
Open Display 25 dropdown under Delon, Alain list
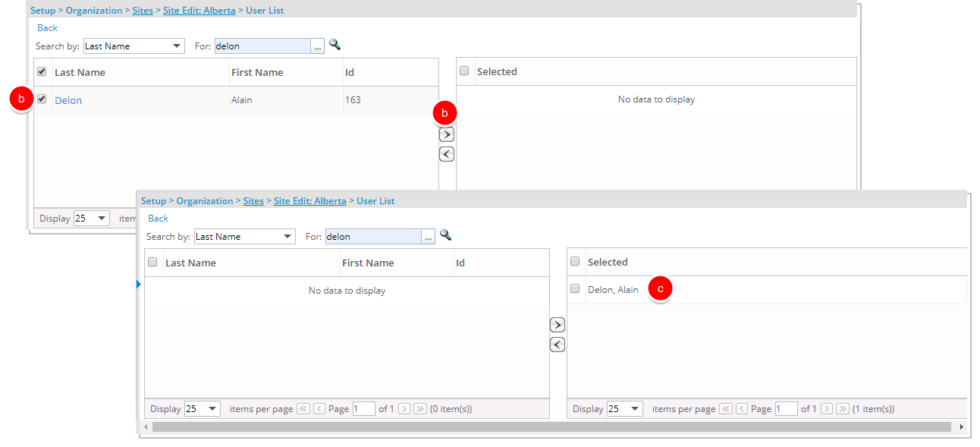click(623, 409)
